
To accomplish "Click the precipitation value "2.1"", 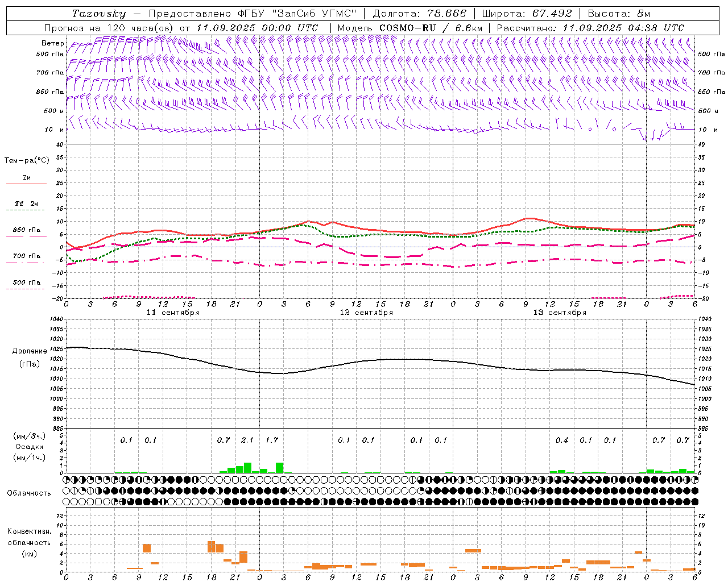I will pos(247,440).
